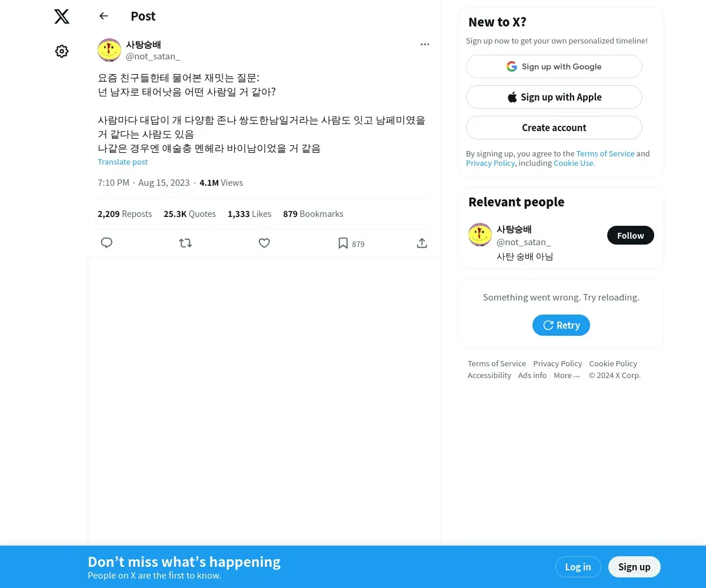Open settings gear icon in sidebar
The height and width of the screenshot is (588, 706).
(x=62, y=51)
